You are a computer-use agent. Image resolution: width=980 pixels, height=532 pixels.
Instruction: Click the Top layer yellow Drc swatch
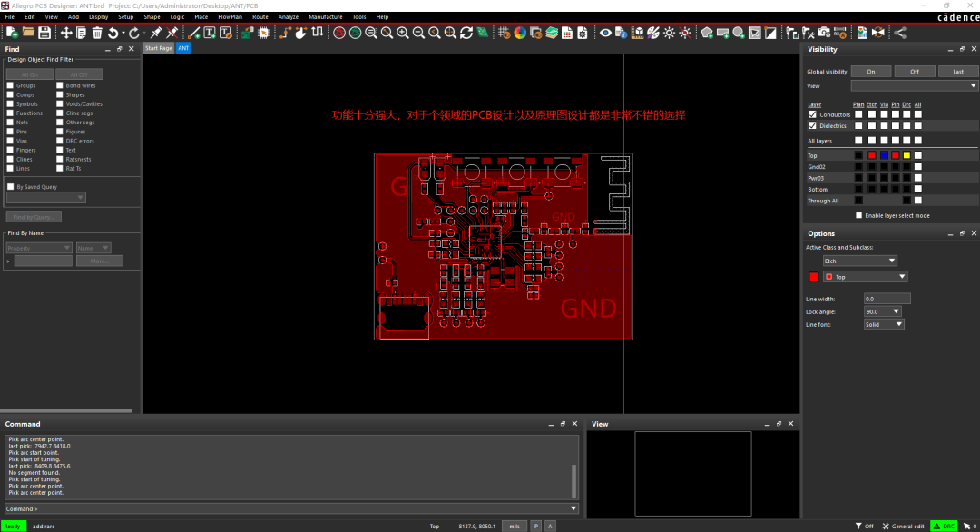[x=906, y=155]
